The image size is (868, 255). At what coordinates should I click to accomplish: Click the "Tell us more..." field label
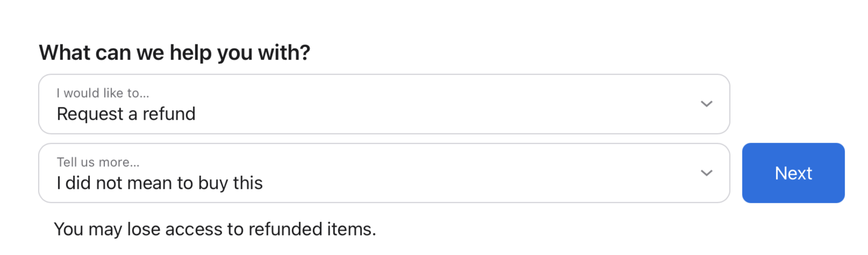[x=98, y=162]
